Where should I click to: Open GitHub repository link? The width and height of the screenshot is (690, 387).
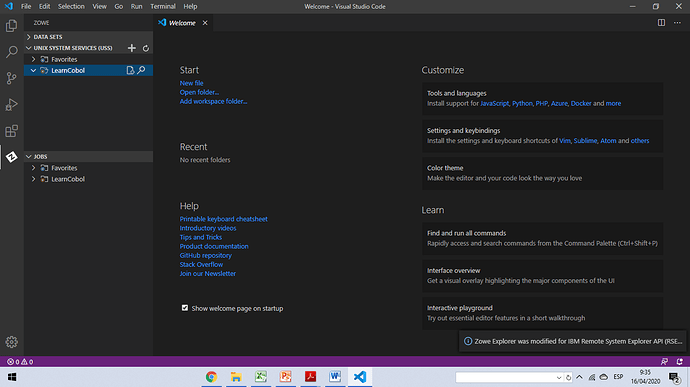pyautogui.click(x=206, y=255)
